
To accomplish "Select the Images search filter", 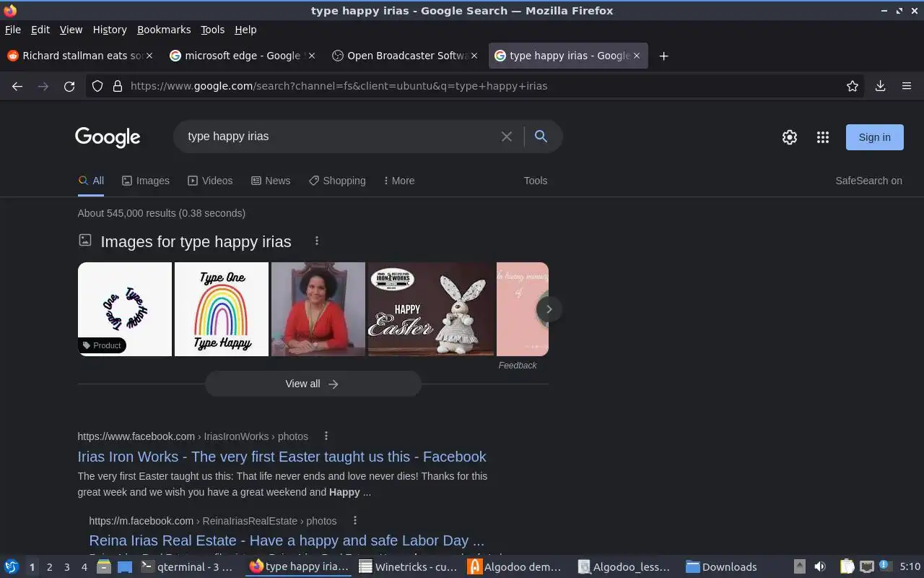I will coord(146,181).
